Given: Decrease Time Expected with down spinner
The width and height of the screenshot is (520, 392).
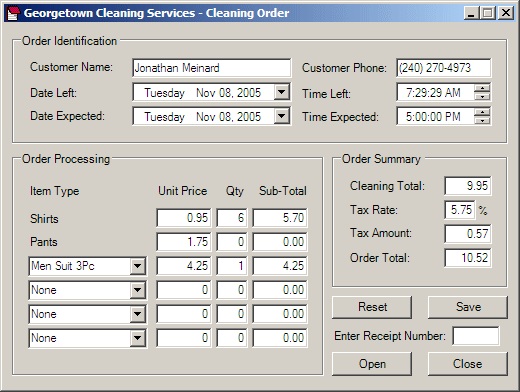Looking at the screenshot, I should [482, 120].
